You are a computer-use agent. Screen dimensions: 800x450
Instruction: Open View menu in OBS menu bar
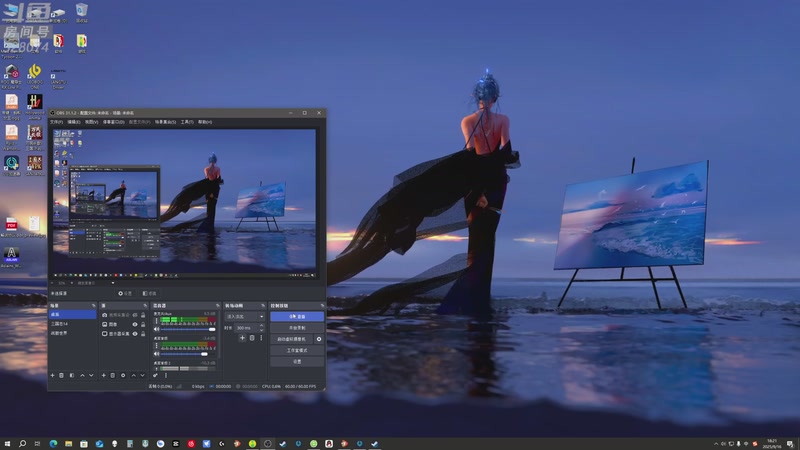91,122
